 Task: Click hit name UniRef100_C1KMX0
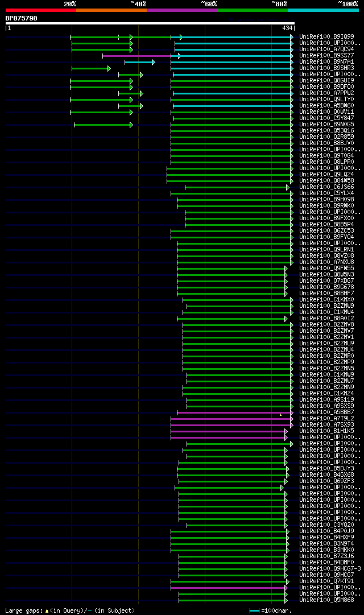click(326, 300)
